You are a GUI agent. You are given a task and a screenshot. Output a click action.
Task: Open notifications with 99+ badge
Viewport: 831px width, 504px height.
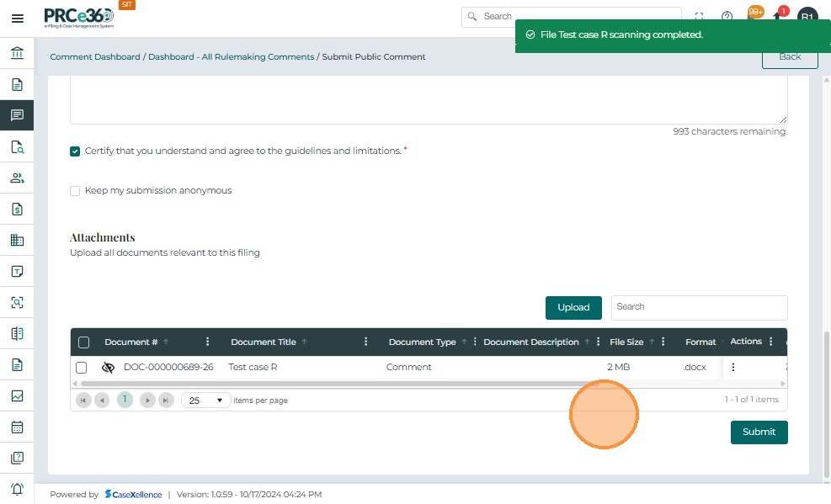point(754,14)
